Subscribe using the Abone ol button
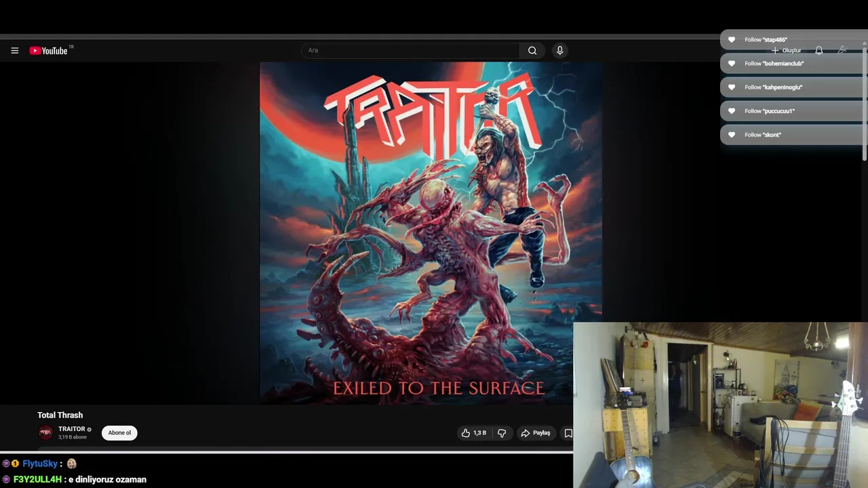 pos(119,433)
